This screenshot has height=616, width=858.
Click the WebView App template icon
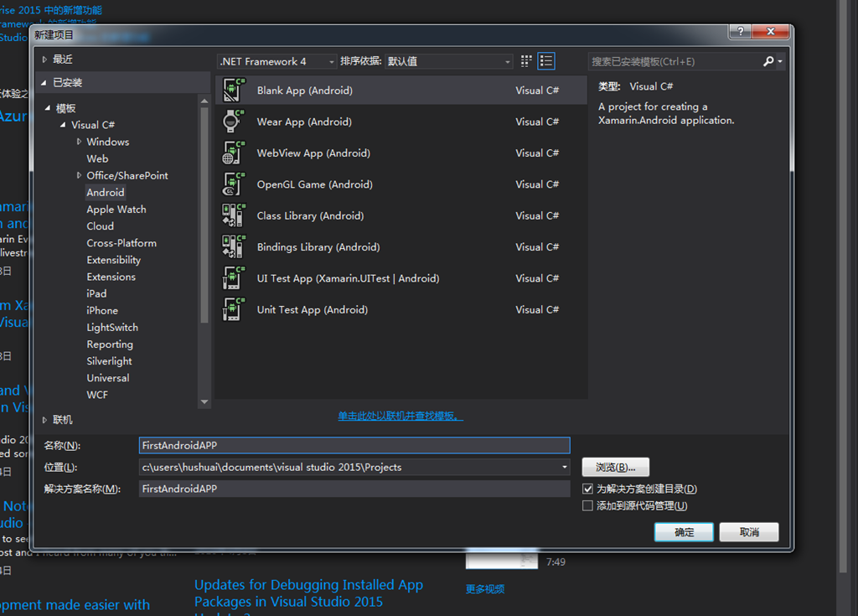233,153
